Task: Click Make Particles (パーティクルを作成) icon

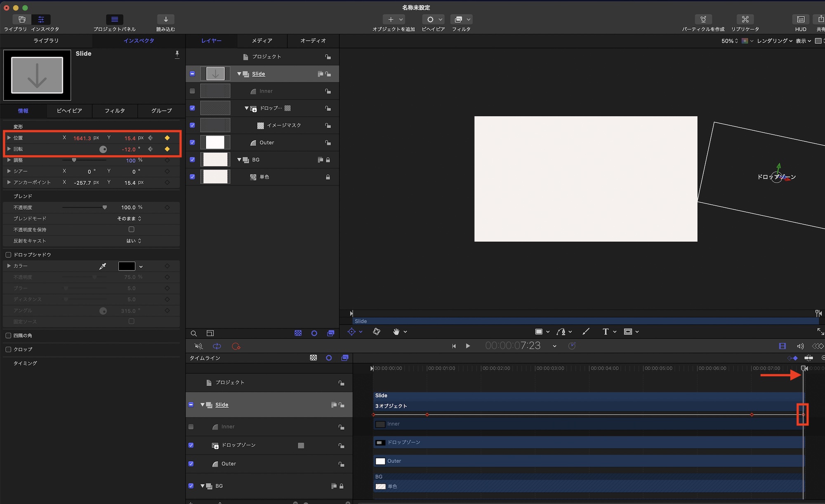Action: tap(703, 19)
